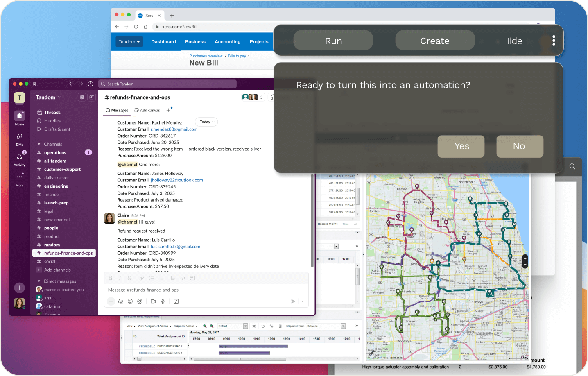Toggle strikethrough in message composer
This screenshot has width=588, height=376.
[129, 278]
